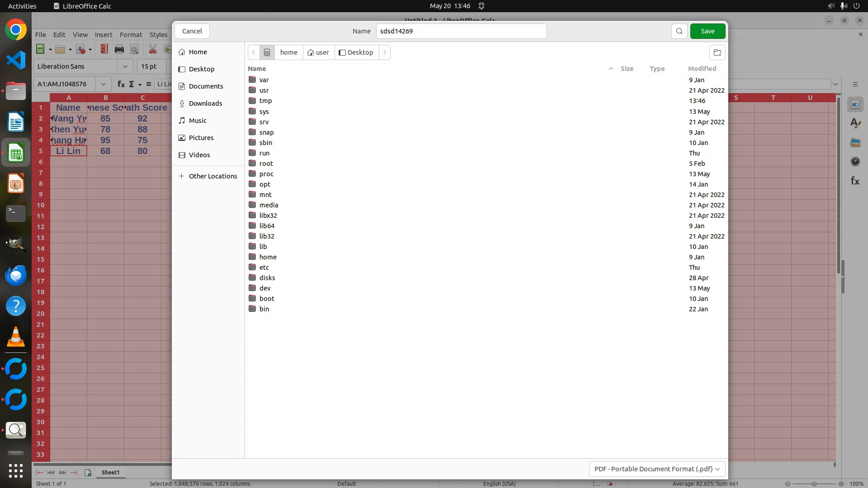868x488 pixels.
Task: Launch Visual Studio Code from the dock
Action: [16, 60]
